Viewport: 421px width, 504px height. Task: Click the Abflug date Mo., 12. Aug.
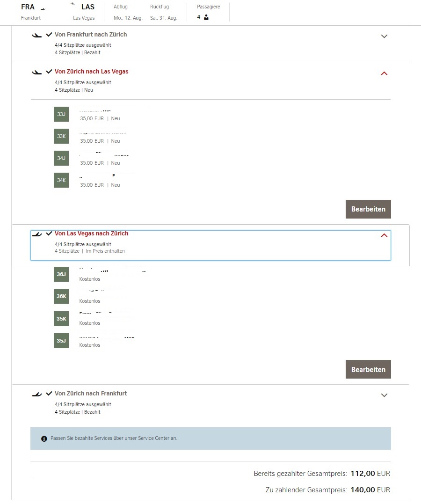pyautogui.click(x=128, y=18)
